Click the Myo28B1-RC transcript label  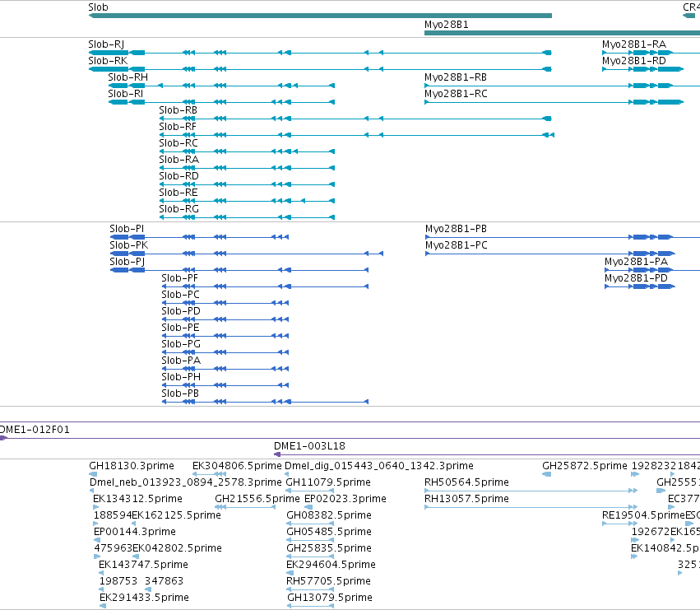tap(456, 94)
